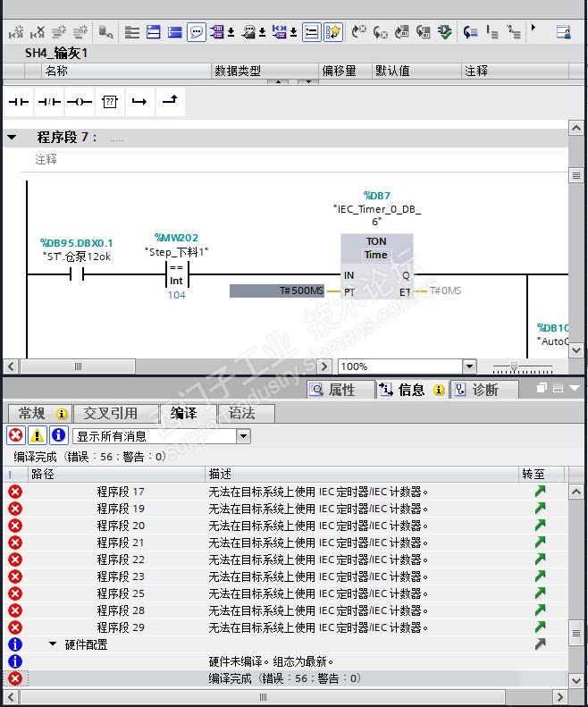588x707 pixels.
Task: Click the outdent lines toolbar icon
Action: tap(514, 32)
